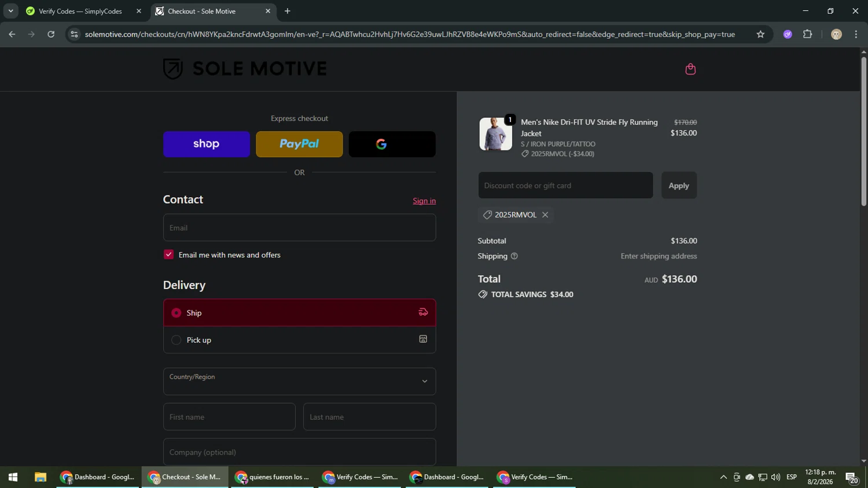Select the Pick up delivery option
This screenshot has width=868, height=488.
pos(299,340)
